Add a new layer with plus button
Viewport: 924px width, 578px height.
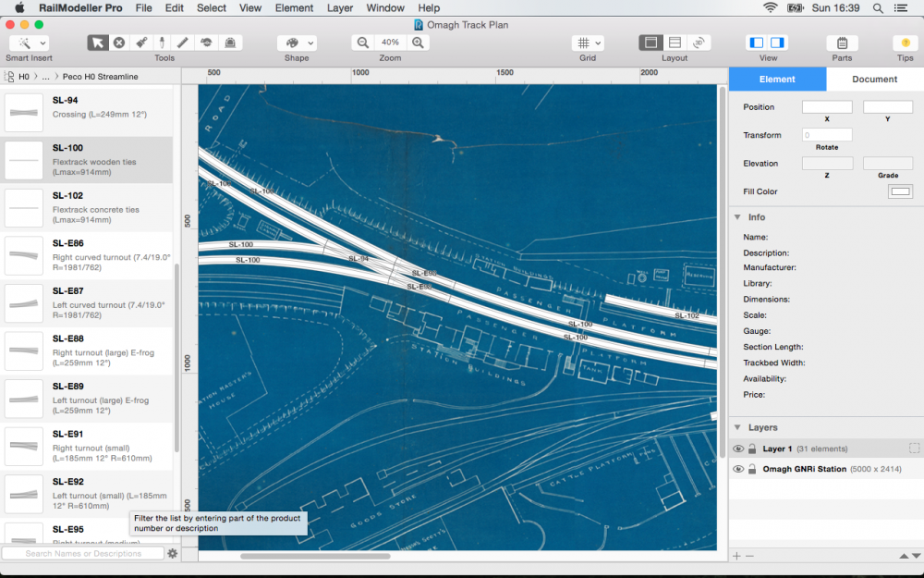(736, 556)
